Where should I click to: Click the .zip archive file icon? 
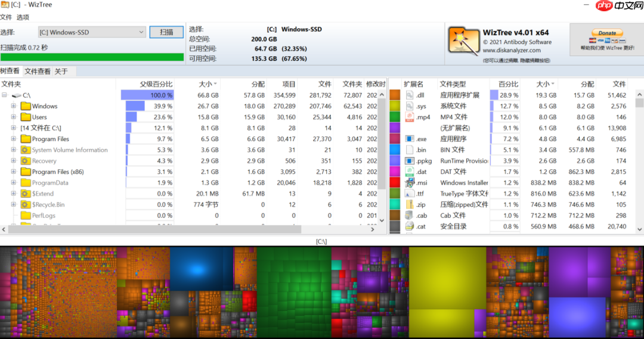pos(410,204)
